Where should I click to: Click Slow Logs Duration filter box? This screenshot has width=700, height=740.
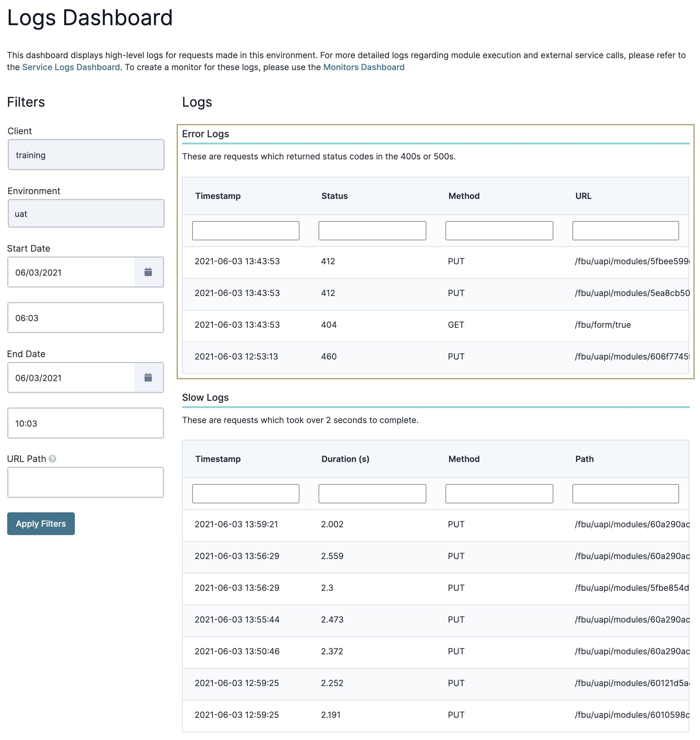click(372, 493)
